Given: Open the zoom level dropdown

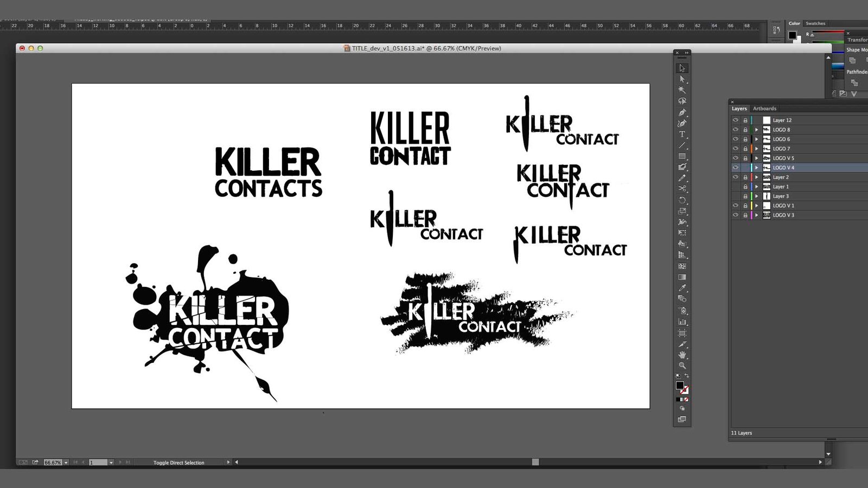Looking at the screenshot, I should click(x=66, y=463).
